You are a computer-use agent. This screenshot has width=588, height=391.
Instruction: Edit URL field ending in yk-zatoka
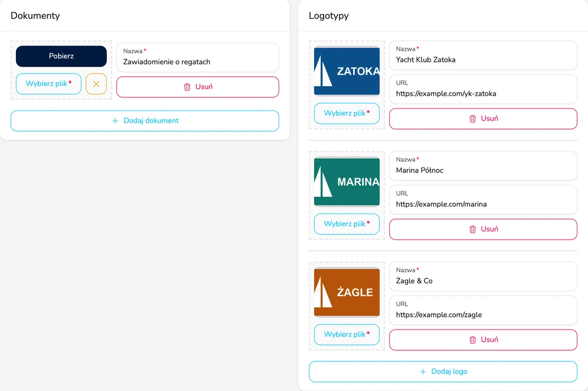pos(483,89)
